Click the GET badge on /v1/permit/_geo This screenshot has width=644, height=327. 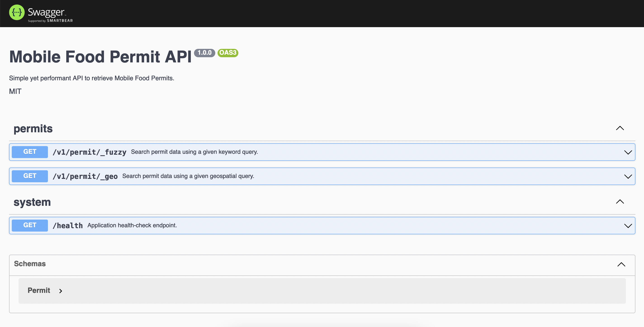[x=29, y=176]
